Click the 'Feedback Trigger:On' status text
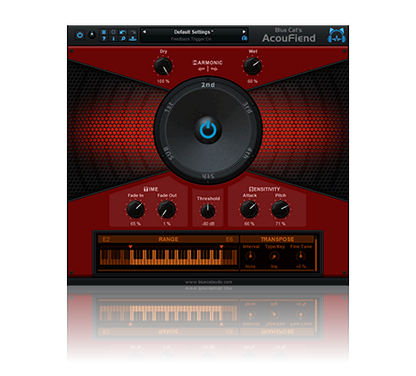The width and height of the screenshot is (416, 376). click(x=191, y=39)
